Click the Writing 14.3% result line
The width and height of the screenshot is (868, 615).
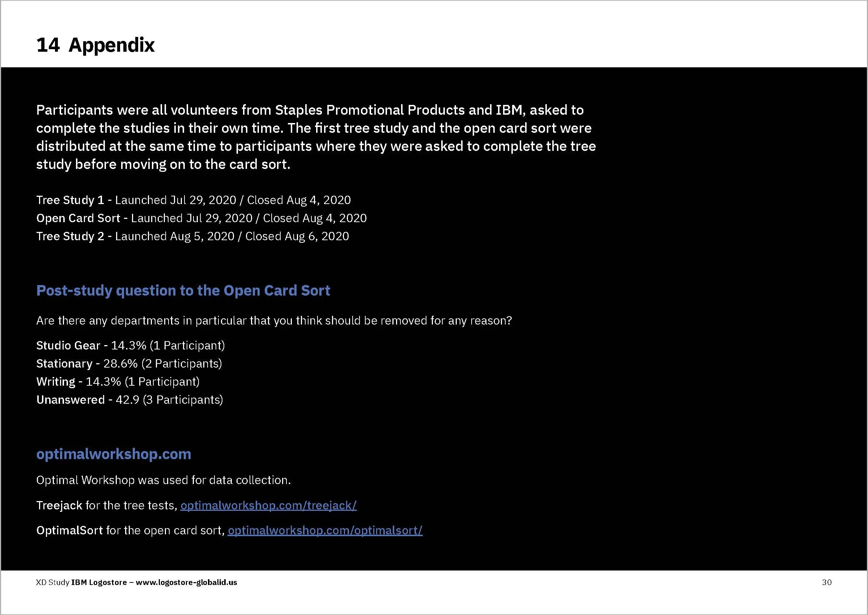tap(118, 381)
